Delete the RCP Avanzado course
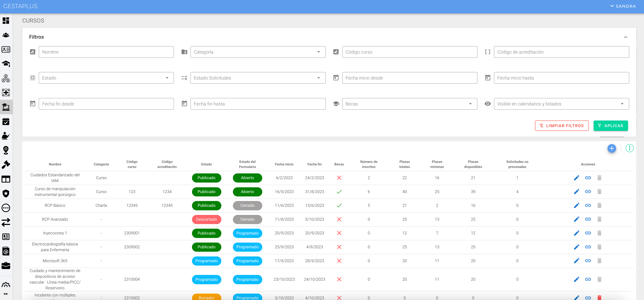644x300 pixels. coord(599,219)
